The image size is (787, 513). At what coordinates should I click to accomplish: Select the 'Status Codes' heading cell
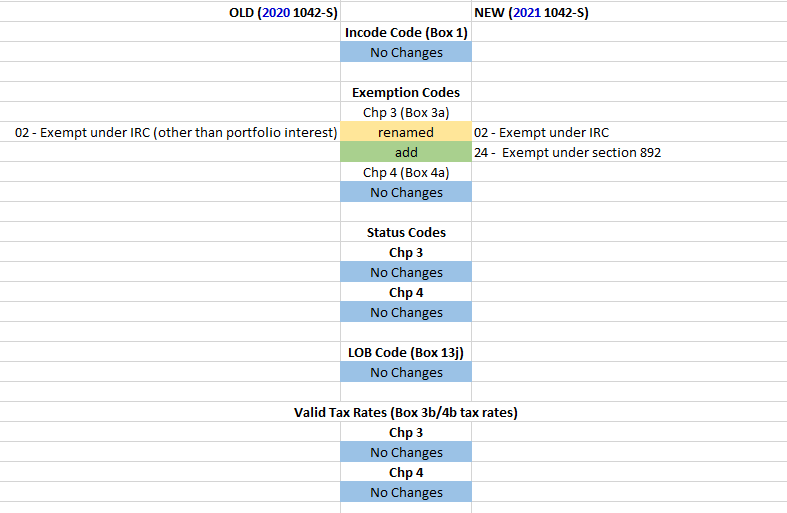pos(406,232)
